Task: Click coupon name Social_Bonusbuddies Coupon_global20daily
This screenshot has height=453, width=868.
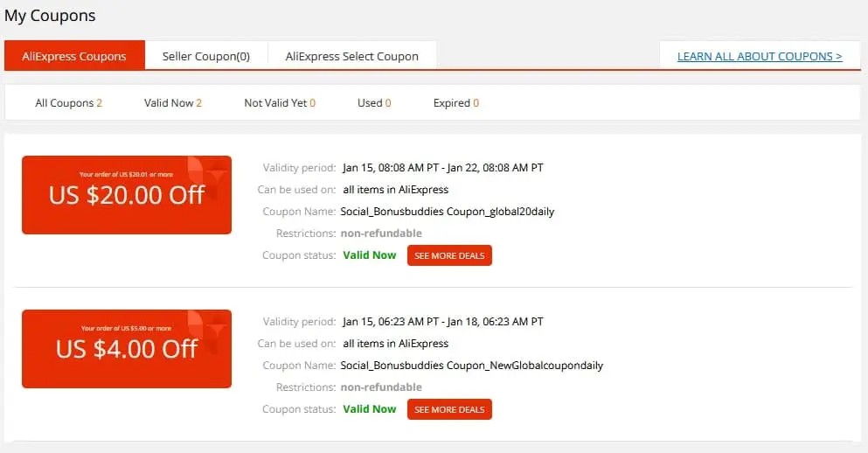Action: click(448, 212)
